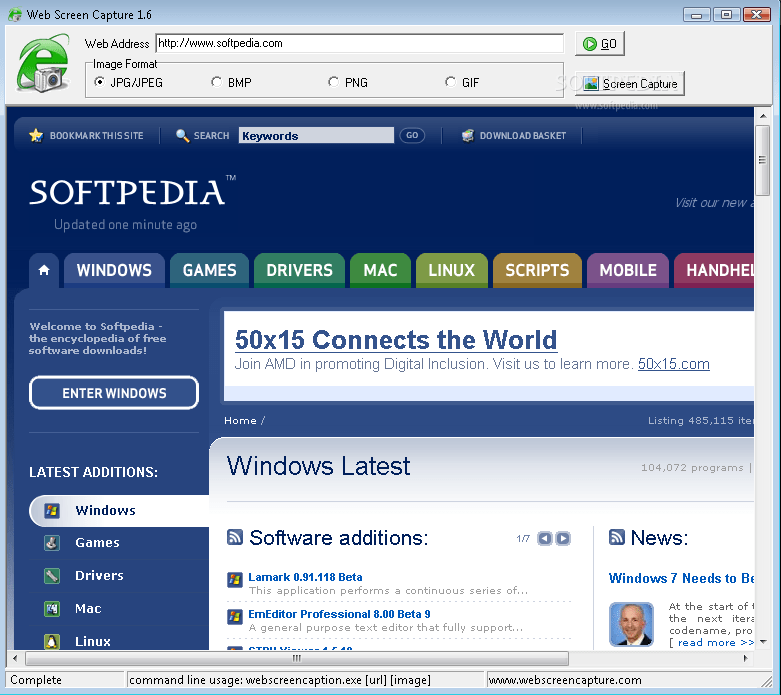Go to next software additions page
The width and height of the screenshot is (781, 695).
(563, 539)
